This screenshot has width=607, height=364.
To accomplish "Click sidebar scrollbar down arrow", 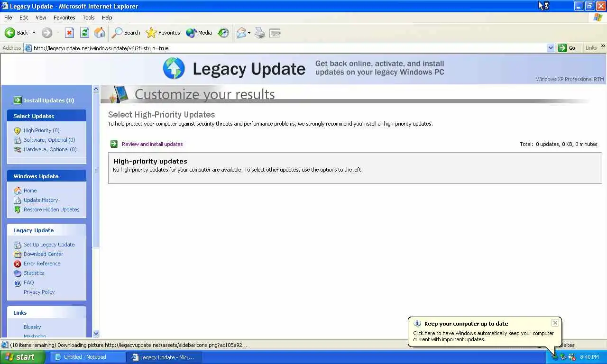I will click(x=96, y=334).
